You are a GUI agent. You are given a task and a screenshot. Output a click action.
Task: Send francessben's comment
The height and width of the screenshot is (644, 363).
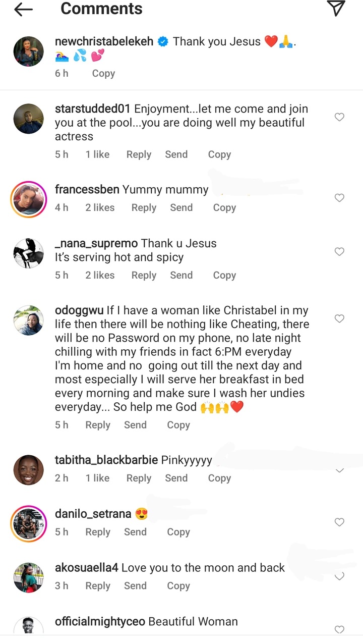(x=181, y=207)
